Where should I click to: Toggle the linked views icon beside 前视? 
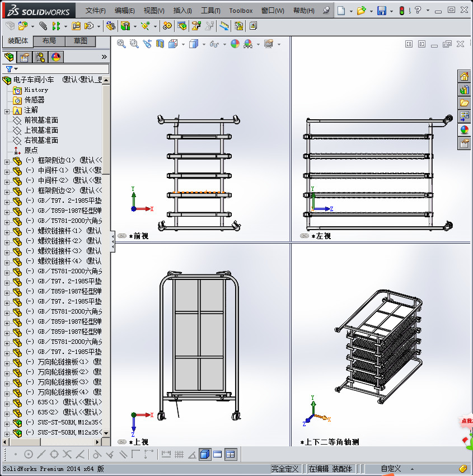(x=122, y=236)
